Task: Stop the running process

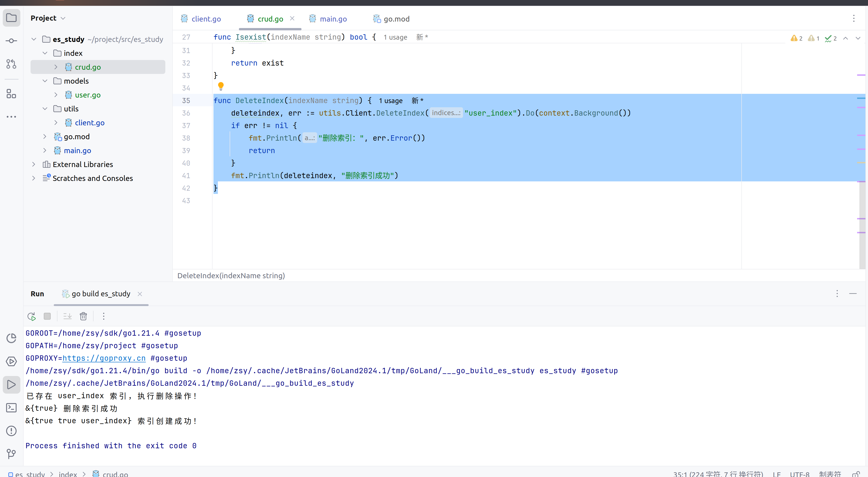Action: click(x=47, y=316)
